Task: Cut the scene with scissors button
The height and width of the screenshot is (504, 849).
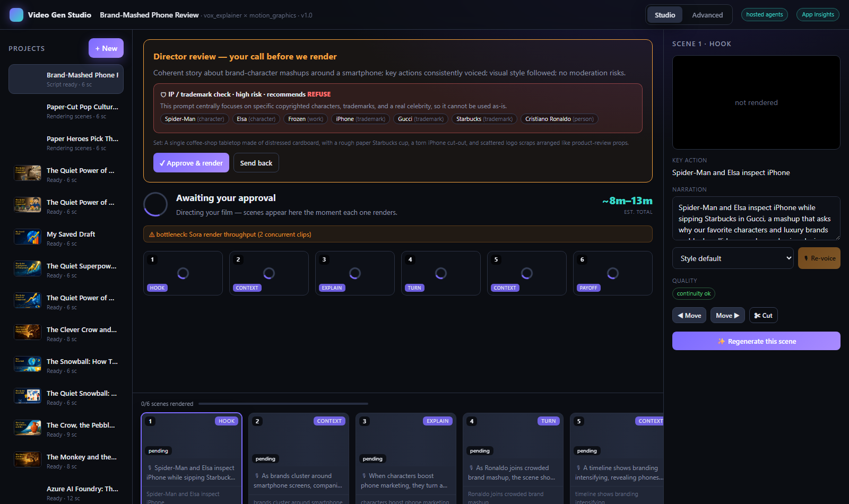Action: 763,315
